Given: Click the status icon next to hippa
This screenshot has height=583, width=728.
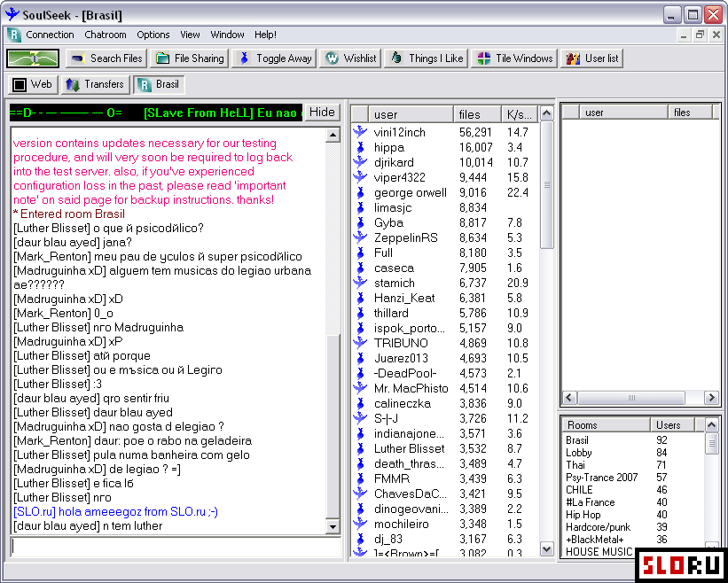Looking at the screenshot, I should [360, 147].
